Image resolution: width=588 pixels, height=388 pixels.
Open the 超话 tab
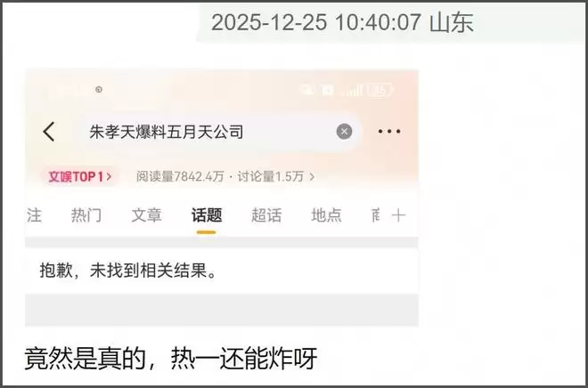click(266, 215)
